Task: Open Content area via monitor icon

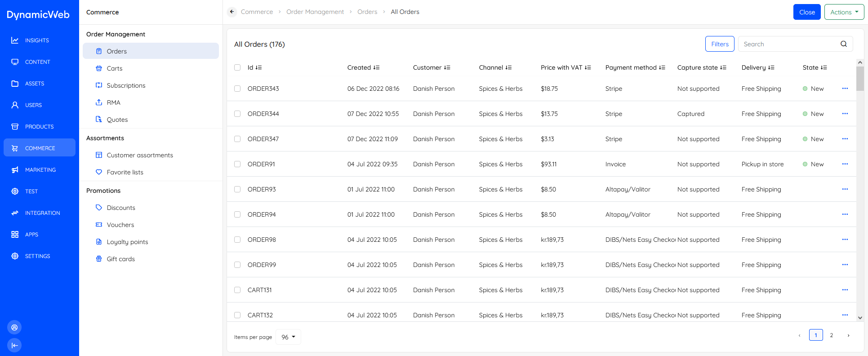Action: [15, 62]
